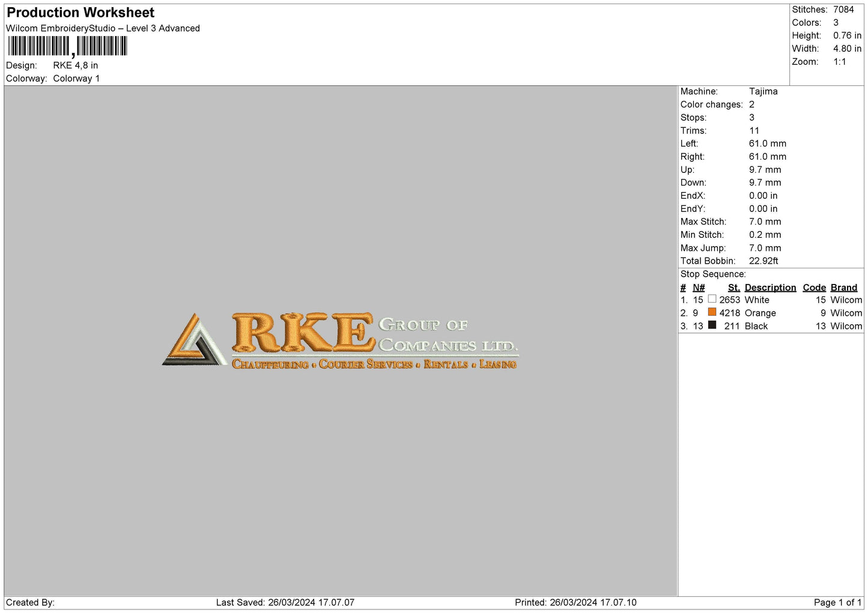Click stitch count '4218' in the orange row
The height and width of the screenshot is (613, 868).
730,313
